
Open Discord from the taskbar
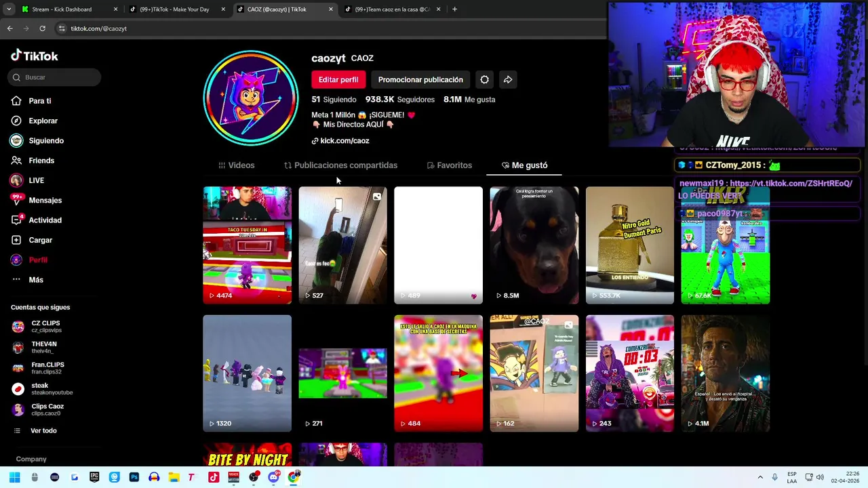(273, 477)
